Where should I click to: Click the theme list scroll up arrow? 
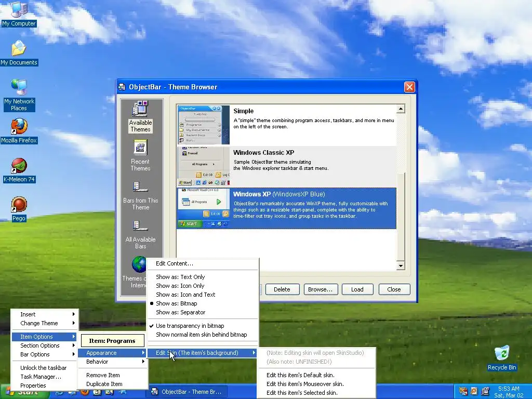coord(401,109)
